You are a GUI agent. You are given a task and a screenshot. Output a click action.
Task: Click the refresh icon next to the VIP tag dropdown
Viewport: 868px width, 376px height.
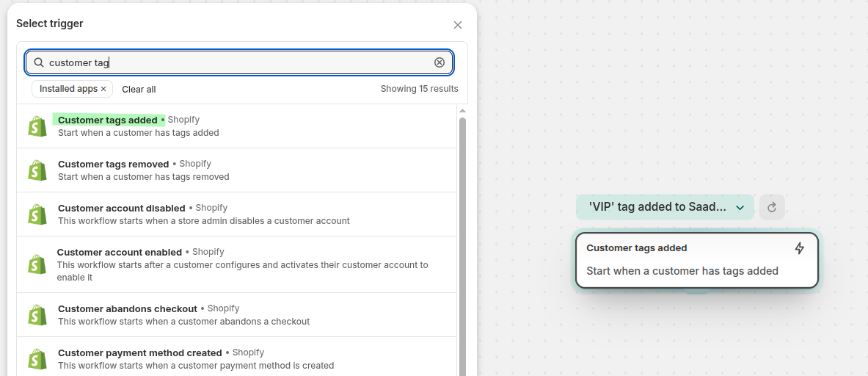772,207
